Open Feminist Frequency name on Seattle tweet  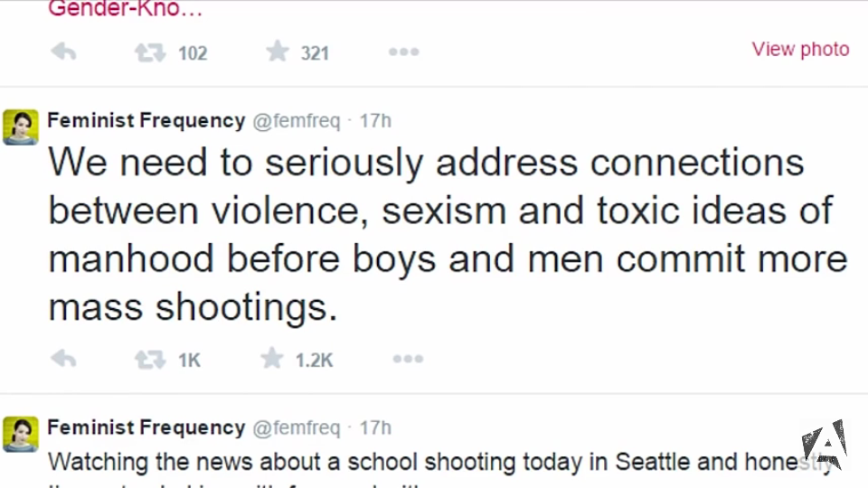tap(146, 427)
